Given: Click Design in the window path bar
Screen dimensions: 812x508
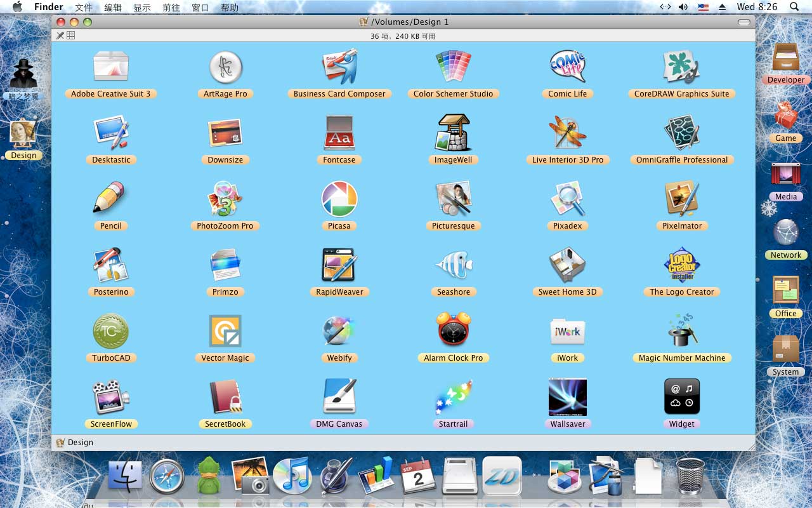Looking at the screenshot, I should (75, 443).
